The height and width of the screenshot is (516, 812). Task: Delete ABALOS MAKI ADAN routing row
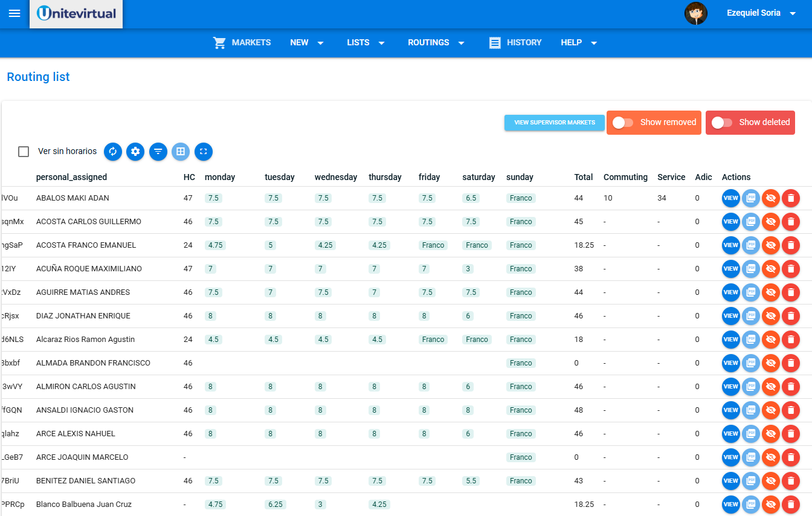click(x=790, y=198)
